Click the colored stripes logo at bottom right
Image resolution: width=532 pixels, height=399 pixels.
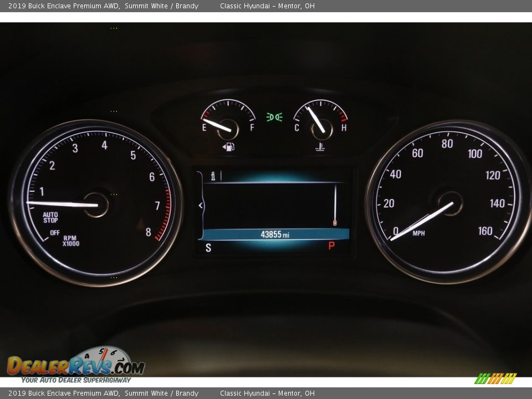[x=495, y=378]
